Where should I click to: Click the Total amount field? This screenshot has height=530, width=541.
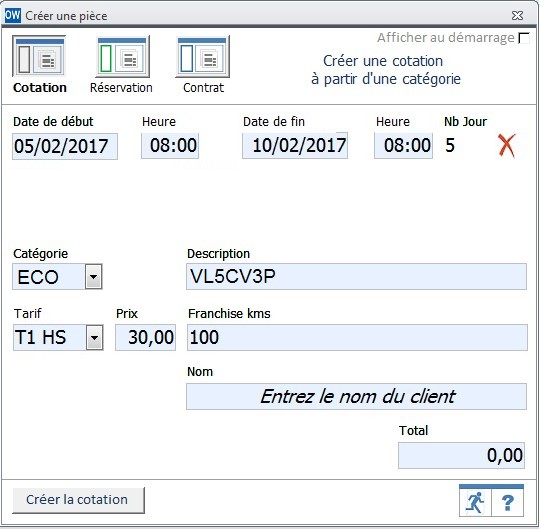coord(462,455)
